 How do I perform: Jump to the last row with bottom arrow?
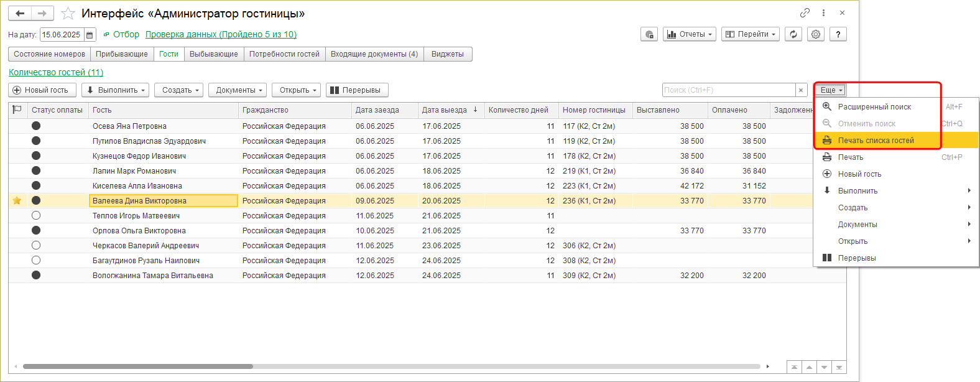[839, 367]
